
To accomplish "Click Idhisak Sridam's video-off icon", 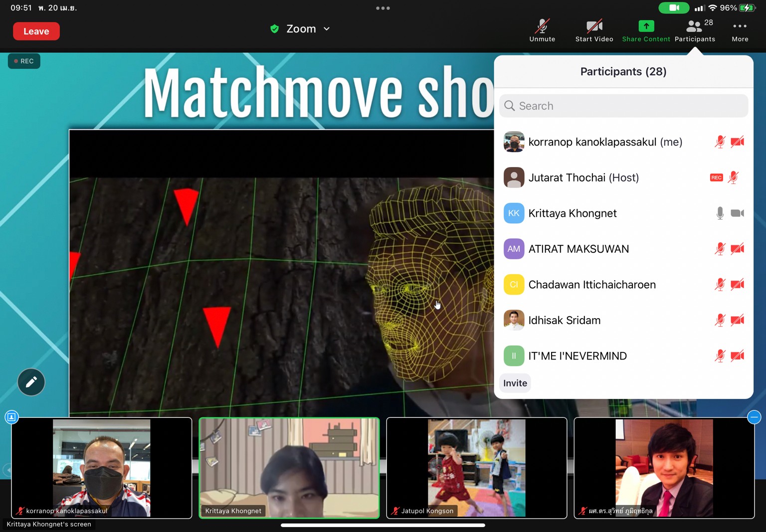I will (737, 320).
